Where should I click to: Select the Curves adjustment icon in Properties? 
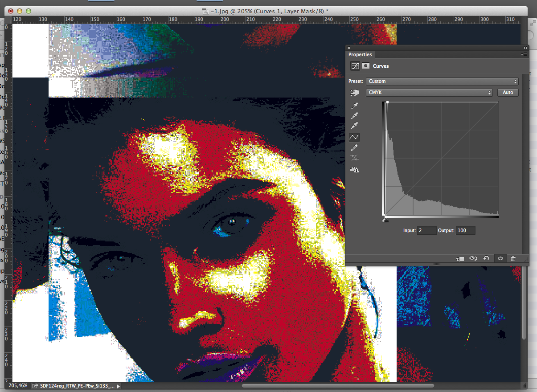(355, 66)
